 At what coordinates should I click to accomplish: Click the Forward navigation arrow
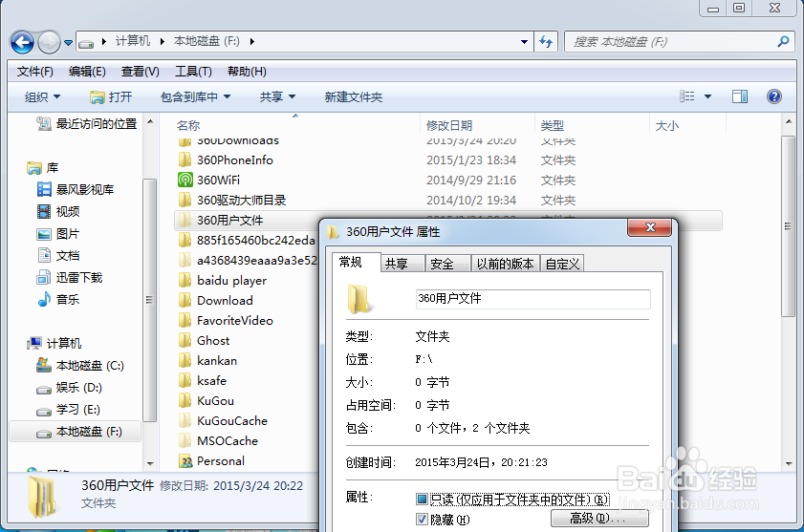(49, 42)
